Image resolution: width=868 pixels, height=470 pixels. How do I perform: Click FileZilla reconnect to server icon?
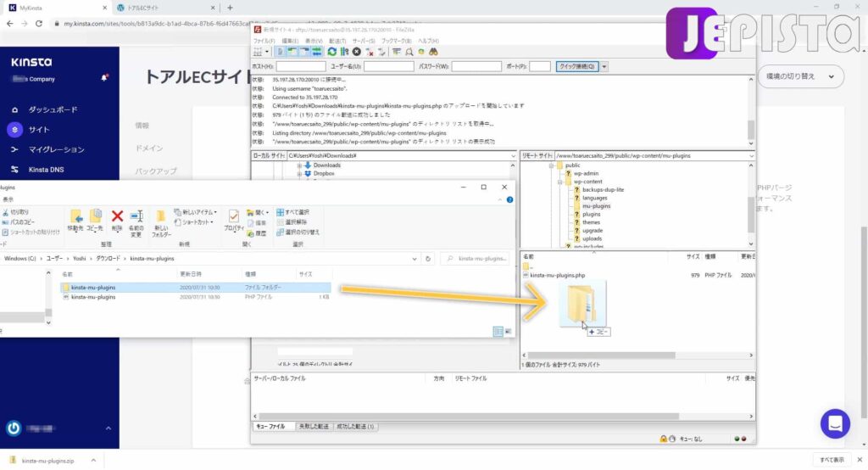click(x=381, y=52)
